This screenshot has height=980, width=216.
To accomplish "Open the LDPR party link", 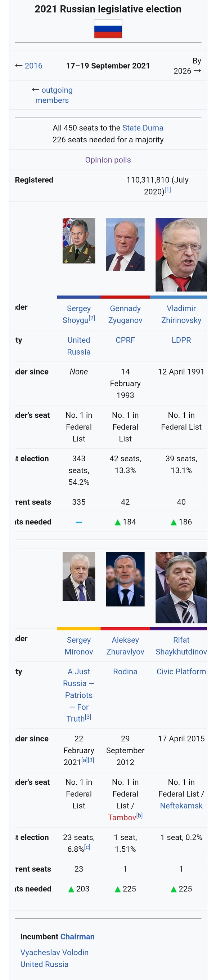I will point(181,340).
